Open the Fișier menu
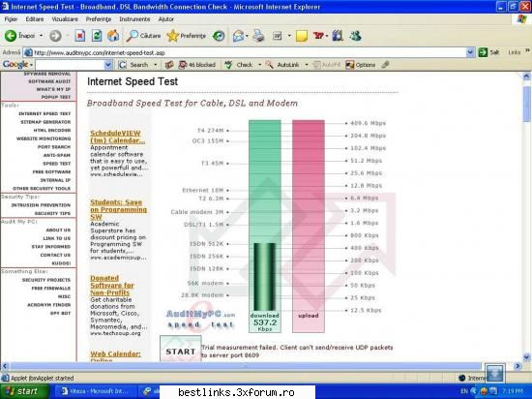The height and width of the screenshot is (399, 532). click(11, 19)
